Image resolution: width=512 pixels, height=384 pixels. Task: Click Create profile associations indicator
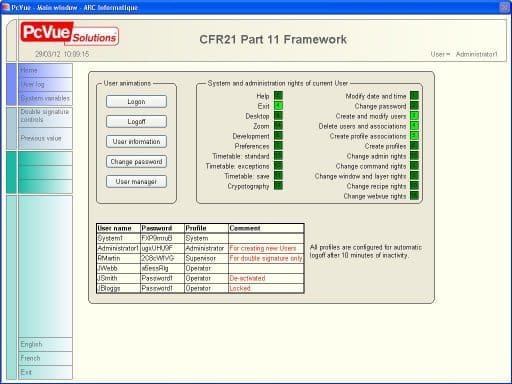coord(414,136)
